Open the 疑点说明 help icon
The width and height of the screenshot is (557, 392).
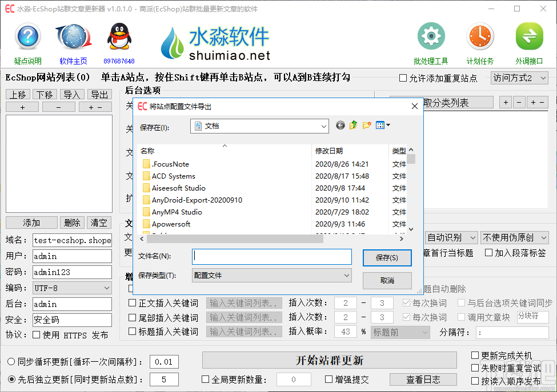(27, 36)
